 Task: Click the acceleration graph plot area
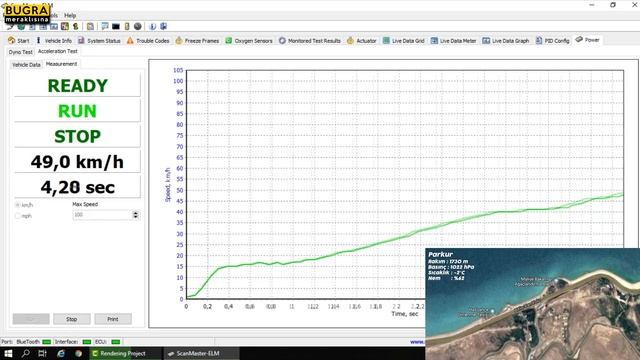[x=404, y=184]
